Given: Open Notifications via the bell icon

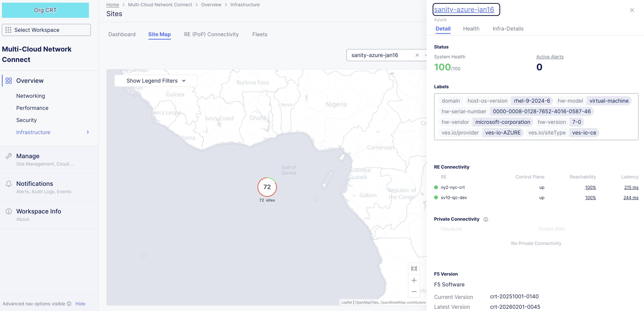Looking at the screenshot, I should click(9, 184).
